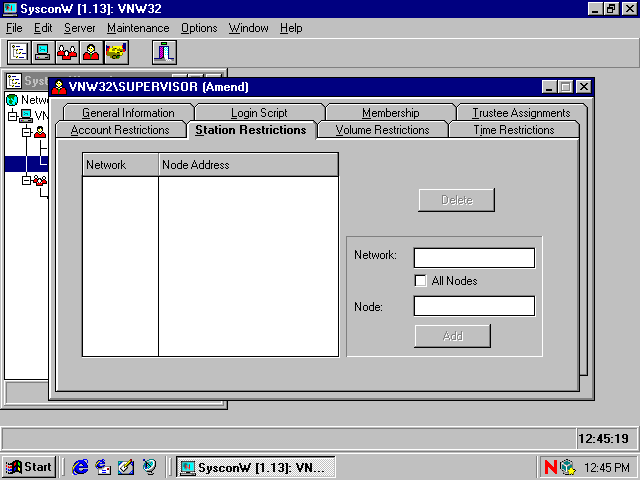The width and height of the screenshot is (640, 480).
Task: Open the Help menu
Action: tap(291, 28)
